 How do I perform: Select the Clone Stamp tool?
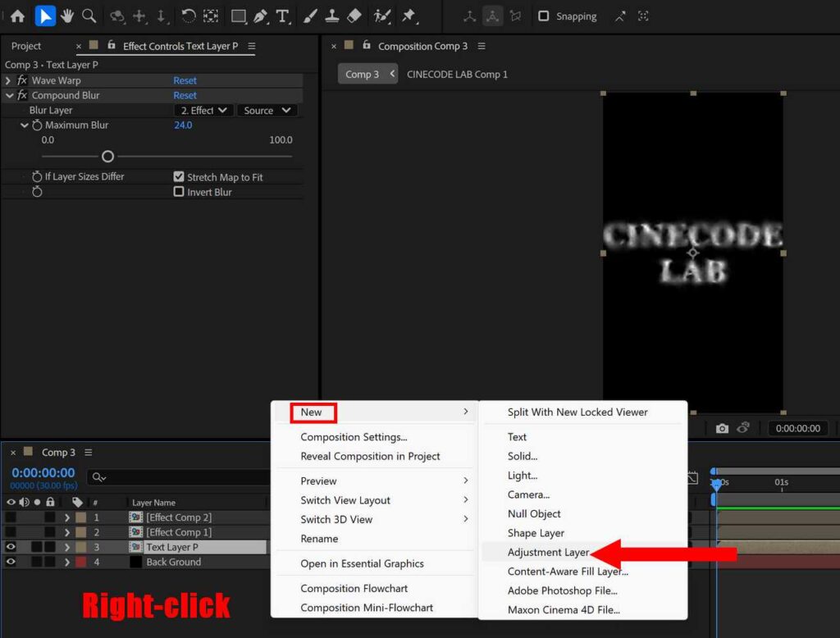pyautogui.click(x=331, y=16)
